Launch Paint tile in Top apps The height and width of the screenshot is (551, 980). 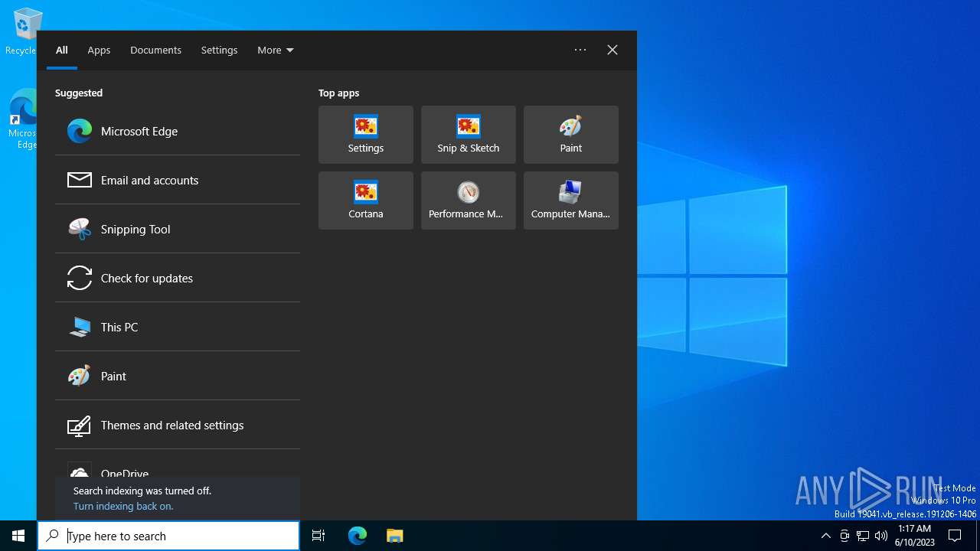point(571,135)
